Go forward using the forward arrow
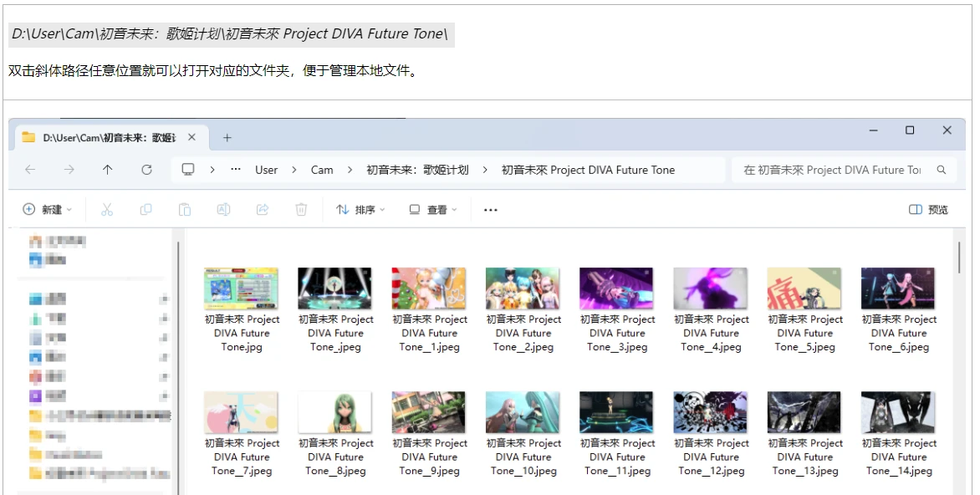980x495 pixels. coord(69,170)
